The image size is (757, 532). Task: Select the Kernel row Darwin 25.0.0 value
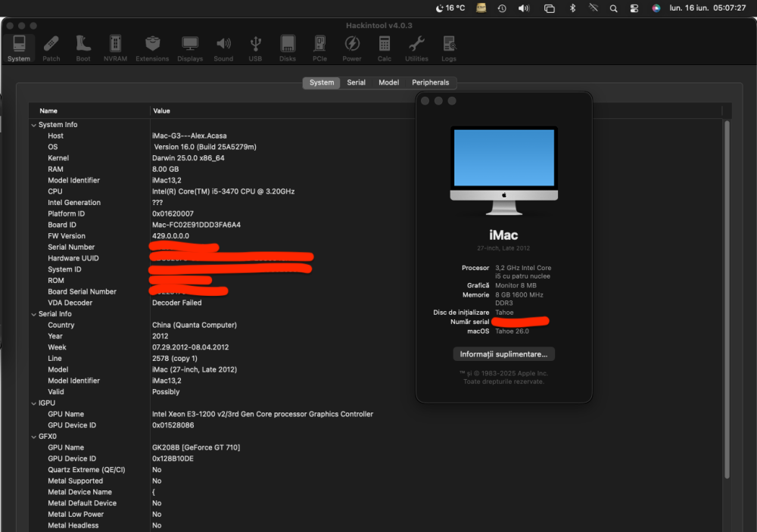coord(188,158)
